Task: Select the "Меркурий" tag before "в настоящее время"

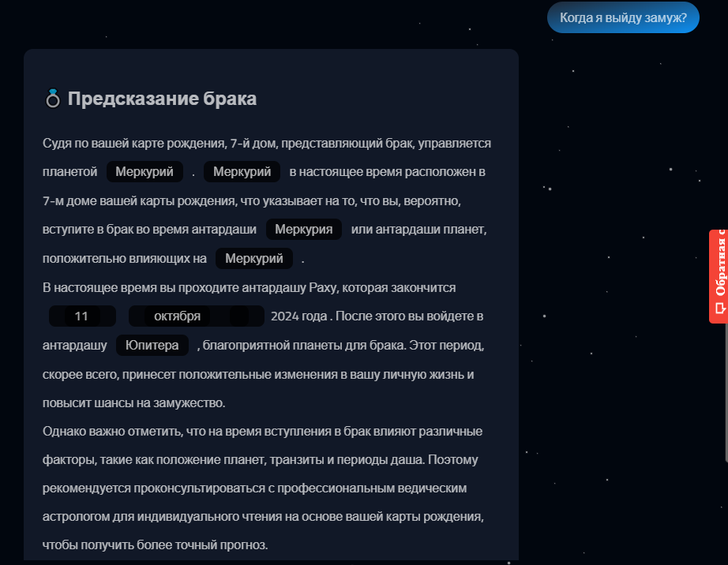Action: (242, 172)
